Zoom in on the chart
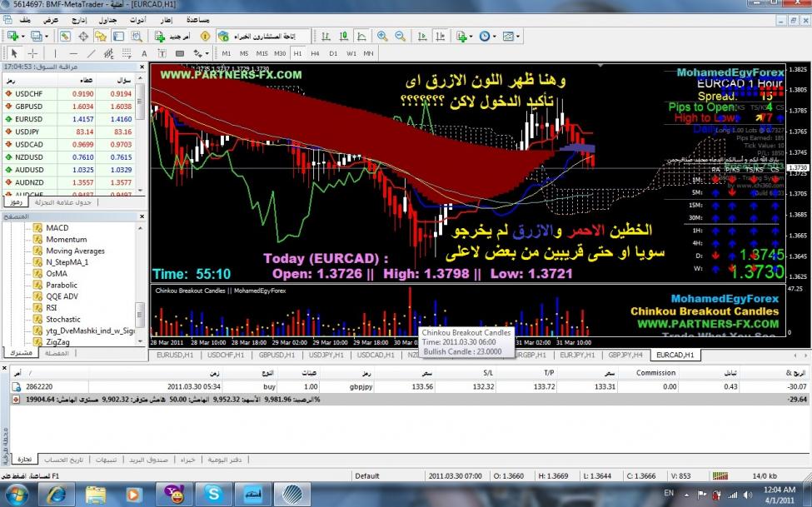812x507 pixels. [x=382, y=37]
